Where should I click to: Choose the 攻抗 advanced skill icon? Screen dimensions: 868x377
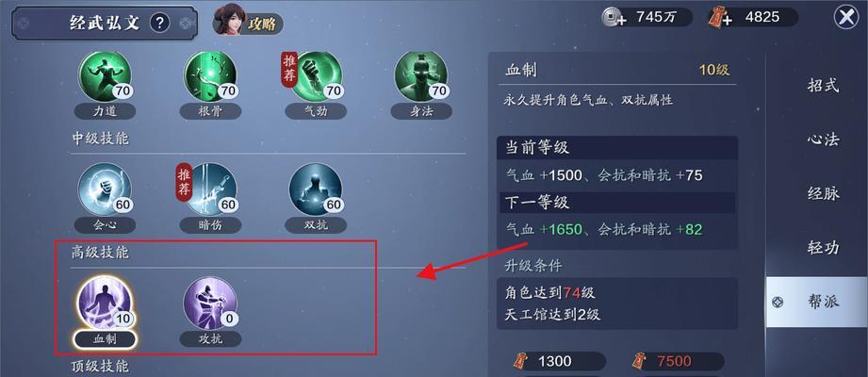pyautogui.click(x=210, y=303)
